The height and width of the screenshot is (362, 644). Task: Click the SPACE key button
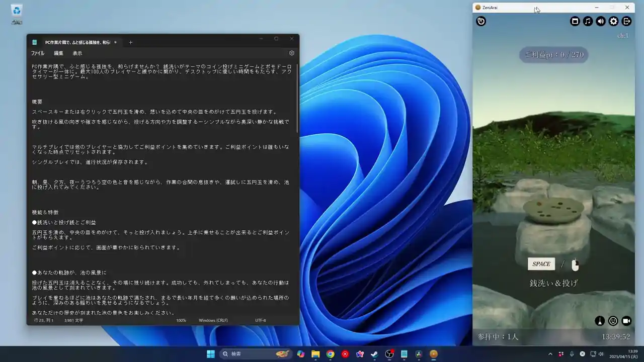point(541,264)
